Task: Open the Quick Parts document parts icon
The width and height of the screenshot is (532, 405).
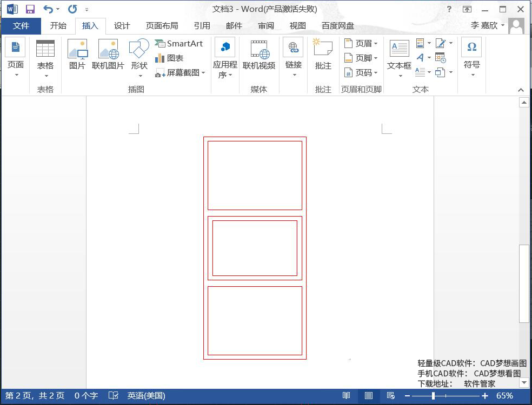Action: (x=423, y=43)
